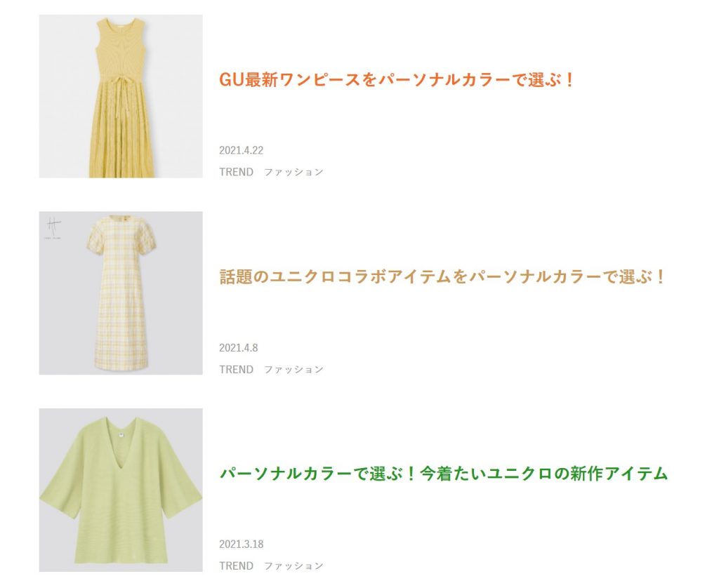
Task: Click the yellow checkered dress thumbnail
Action: click(121, 293)
